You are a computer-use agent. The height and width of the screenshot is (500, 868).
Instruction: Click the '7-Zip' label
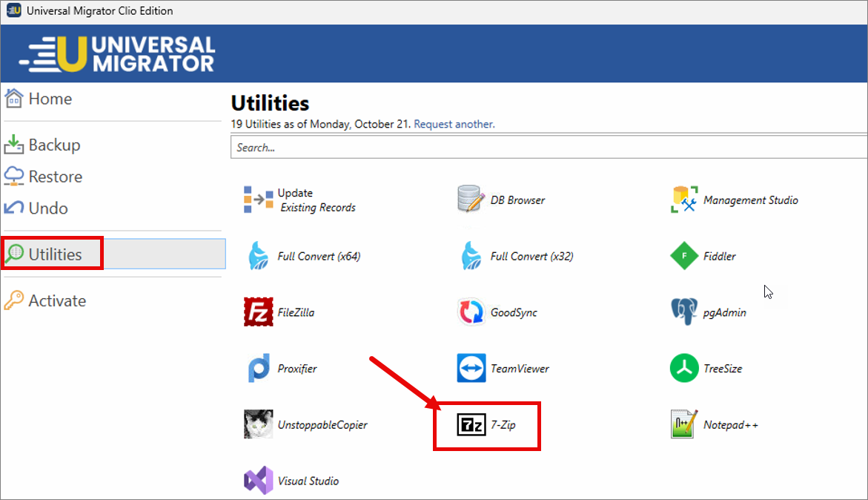[x=503, y=424]
